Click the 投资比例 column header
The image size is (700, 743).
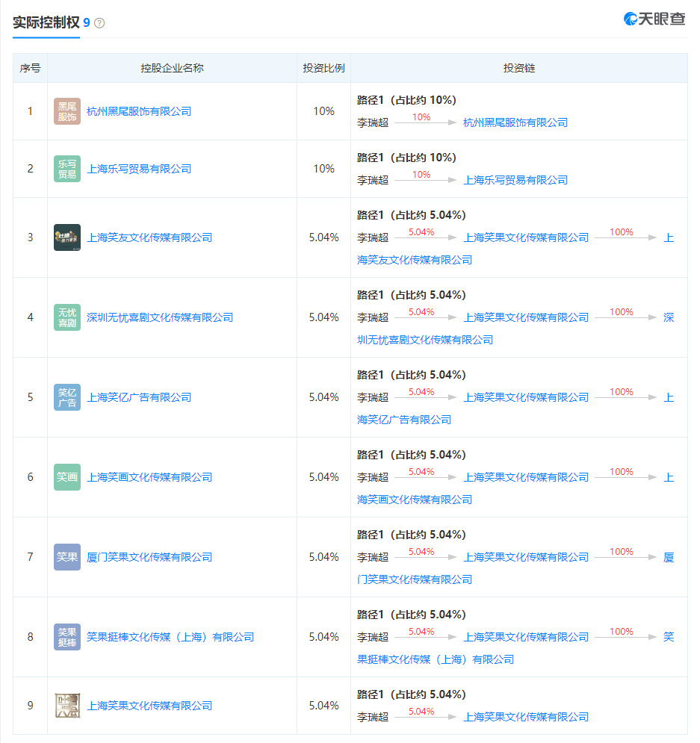point(323,68)
